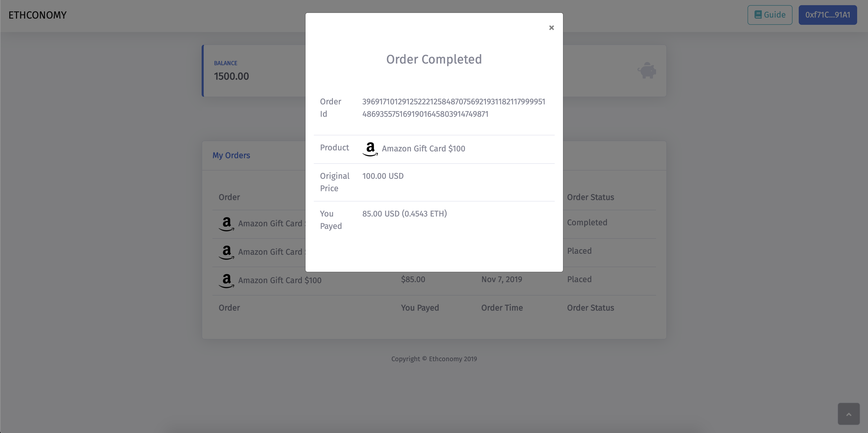Click the Amazon logo in the $85.00 order row
868x433 pixels.
pyautogui.click(x=226, y=281)
